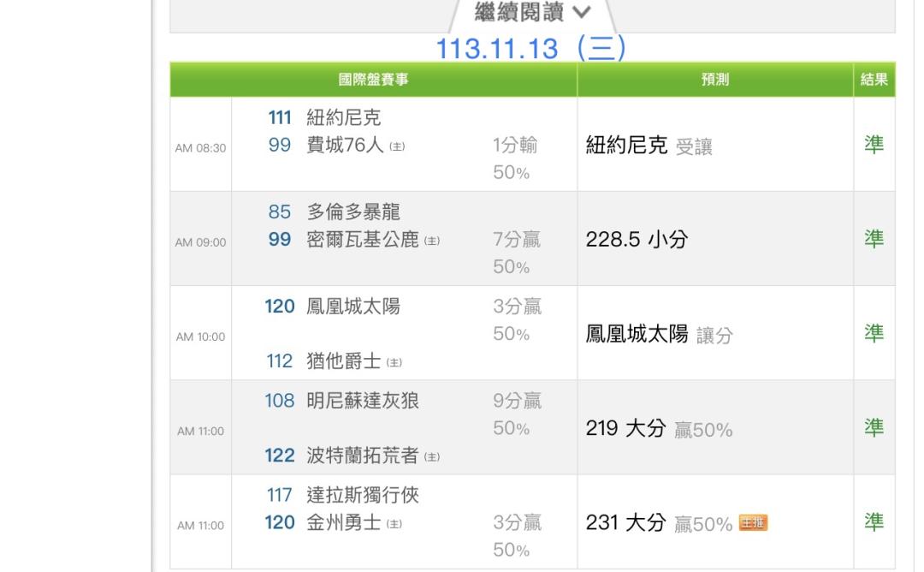Click score 112 for 猶他爵士
Screen dimensions: 924x572
[x=279, y=360]
